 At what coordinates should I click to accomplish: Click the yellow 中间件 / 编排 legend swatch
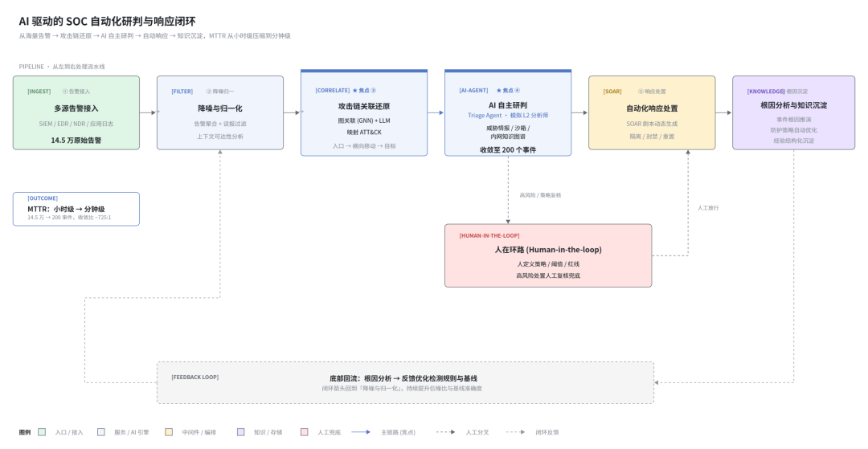coord(169,432)
